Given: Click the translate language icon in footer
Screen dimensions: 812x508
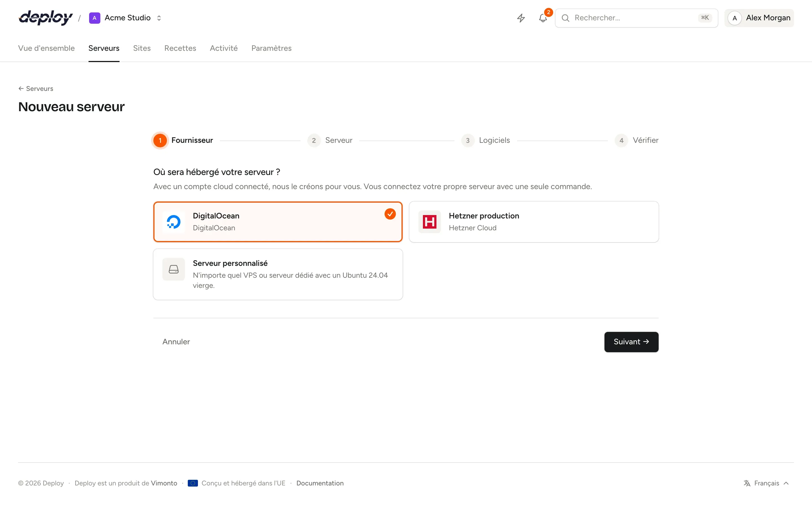Looking at the screenshot, I should click(747, 483).
